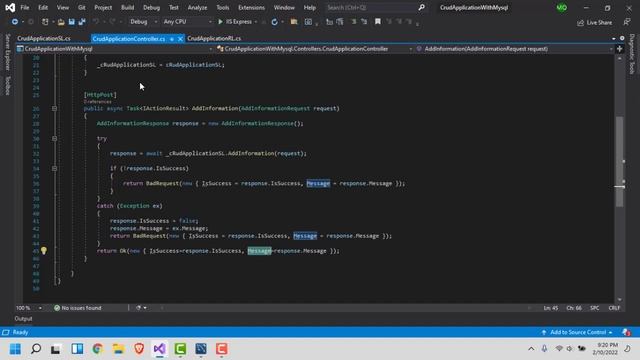Click the New Project toolbar icon
Screen dimensions: 640x360
(45, 22)
